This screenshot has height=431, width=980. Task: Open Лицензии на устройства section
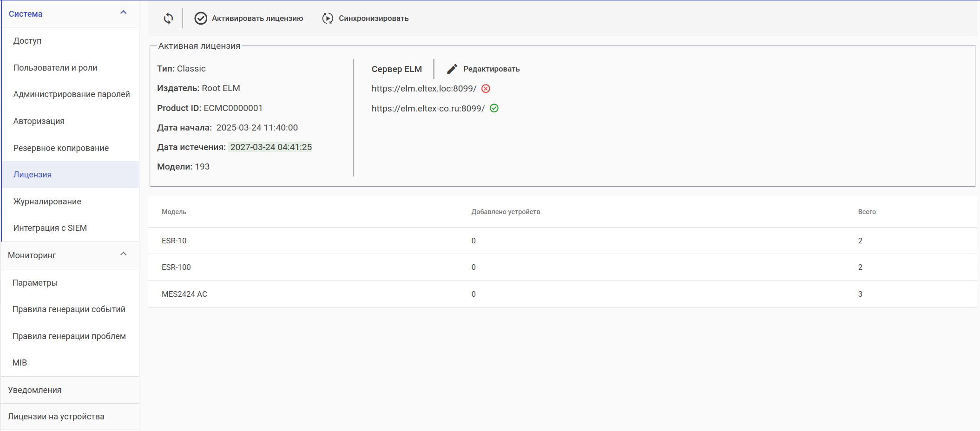coord(56,417)
